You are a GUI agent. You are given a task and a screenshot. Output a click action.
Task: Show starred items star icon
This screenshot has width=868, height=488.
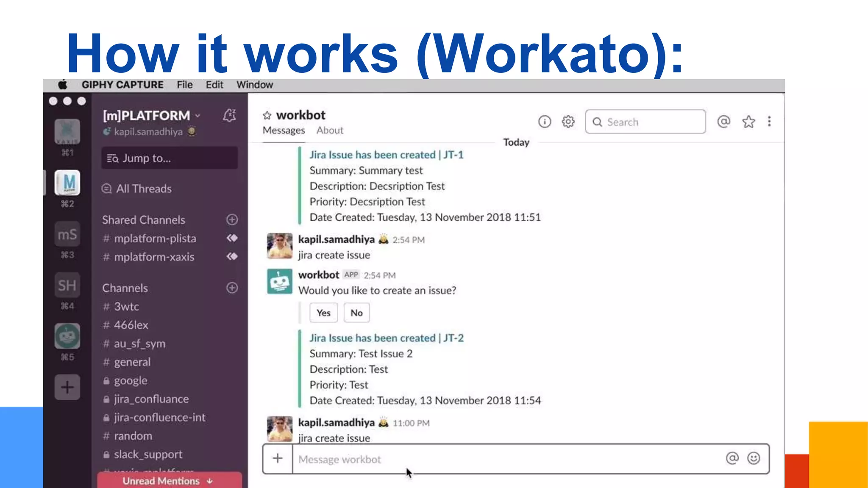[748, 122]
